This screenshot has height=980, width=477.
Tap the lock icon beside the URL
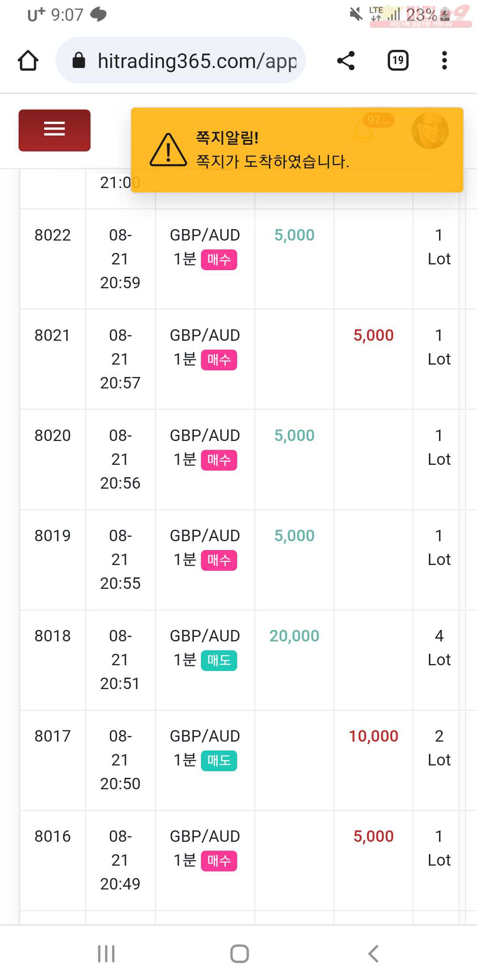[79, 60]
